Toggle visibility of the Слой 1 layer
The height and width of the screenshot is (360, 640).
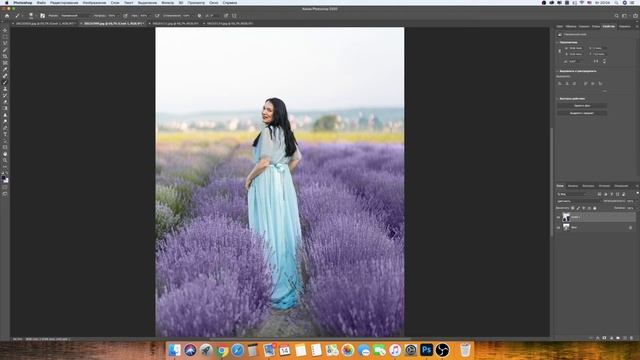[x=558, y=217]
